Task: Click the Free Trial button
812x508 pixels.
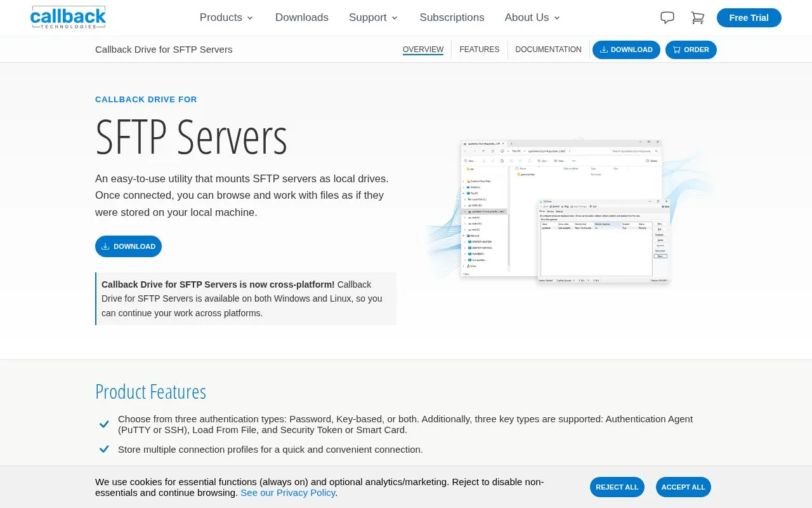Action: (x=749, y=18)
